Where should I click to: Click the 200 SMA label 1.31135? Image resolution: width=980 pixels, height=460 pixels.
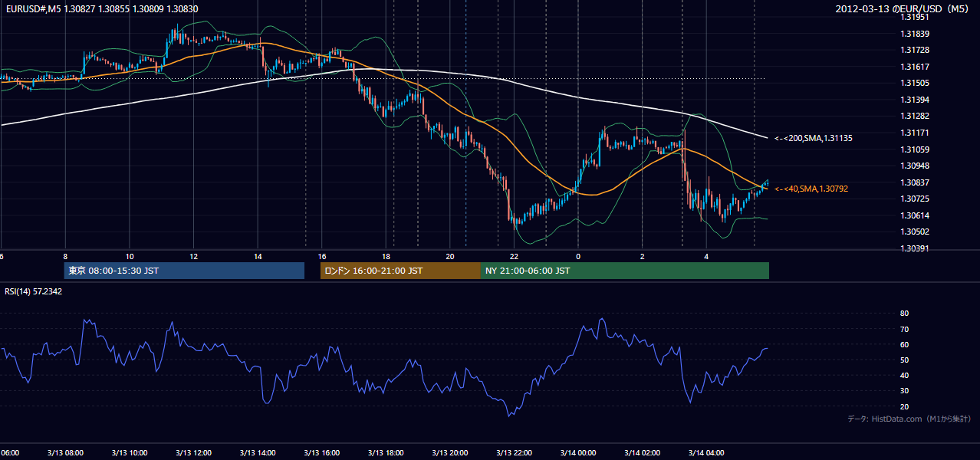click(x=813, y=138)
